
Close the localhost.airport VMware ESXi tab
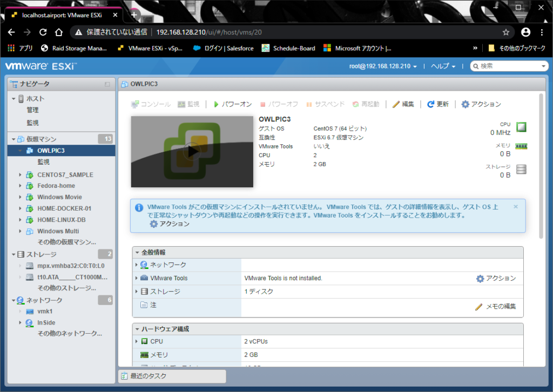click(115, 15)
